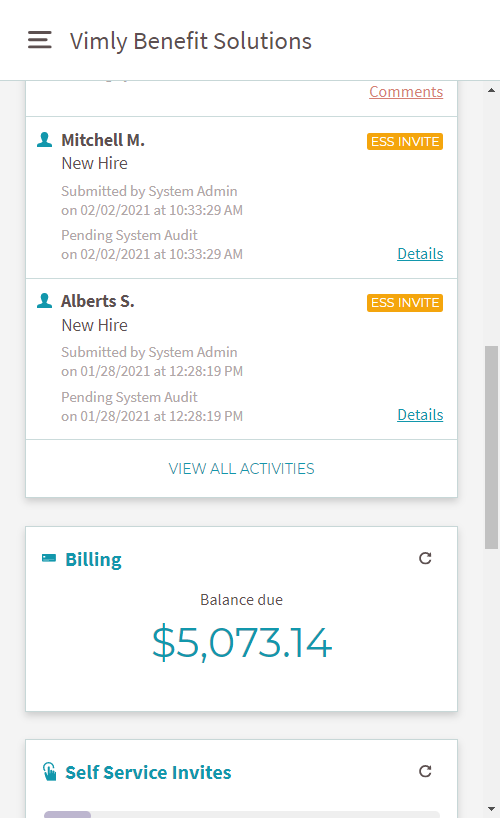The width and height of the screenshot is (500, 818).
Task: Click the Balance due label
Action: point(242,600)
